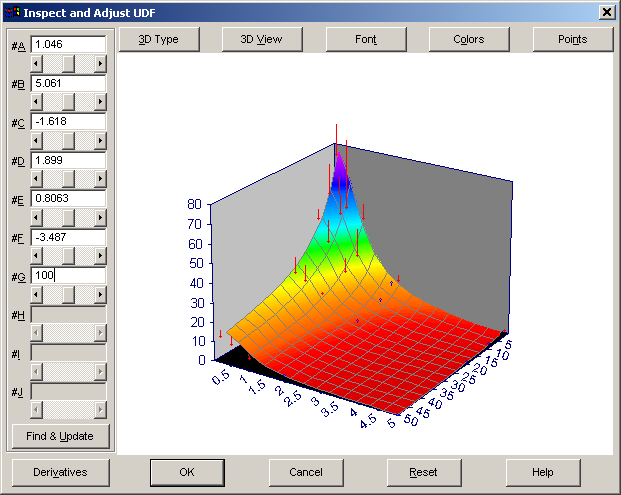Confirm with the OK button

coord(187,472)
